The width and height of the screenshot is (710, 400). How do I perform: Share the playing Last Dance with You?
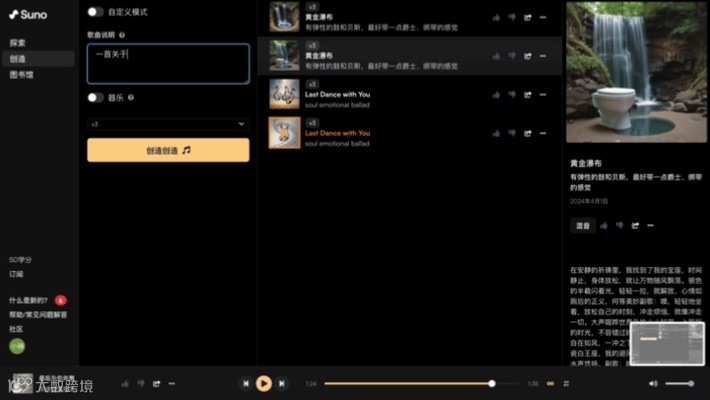tap(528, 134)
